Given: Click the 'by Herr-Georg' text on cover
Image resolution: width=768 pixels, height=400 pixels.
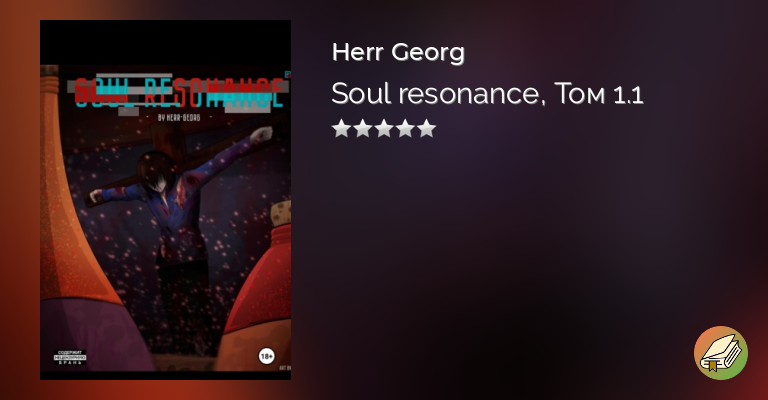Looking at the screenshot, I should click(x=179, y=118).
